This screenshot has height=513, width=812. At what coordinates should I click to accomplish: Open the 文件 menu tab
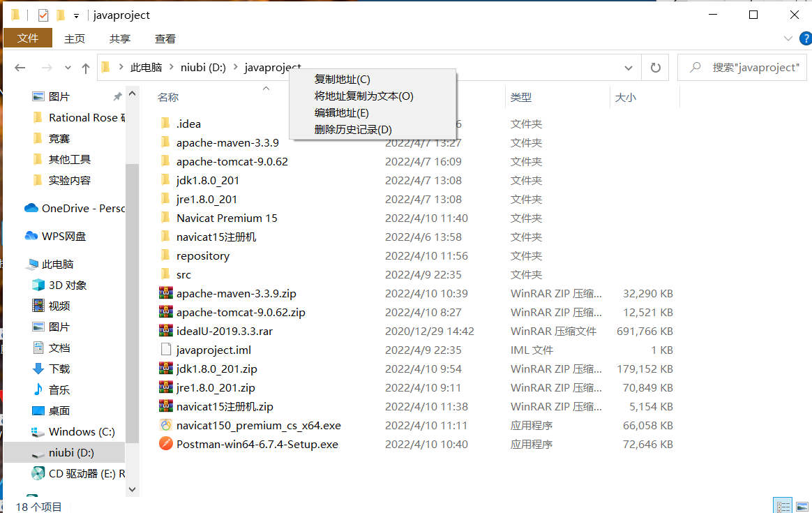pyautogui.click(x=28, y=38)
